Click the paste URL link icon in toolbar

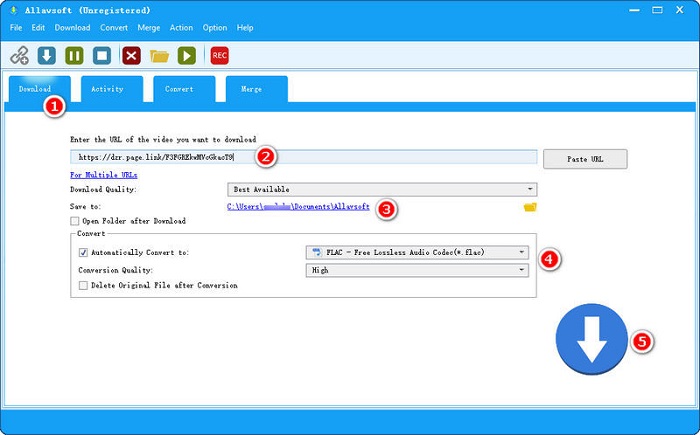(x=20, y=56)
